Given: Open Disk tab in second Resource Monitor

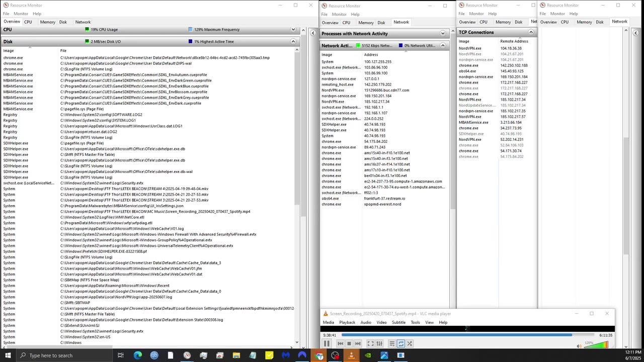Looking at the screenshot, I should pyautogui.click(x=381, y=23).
